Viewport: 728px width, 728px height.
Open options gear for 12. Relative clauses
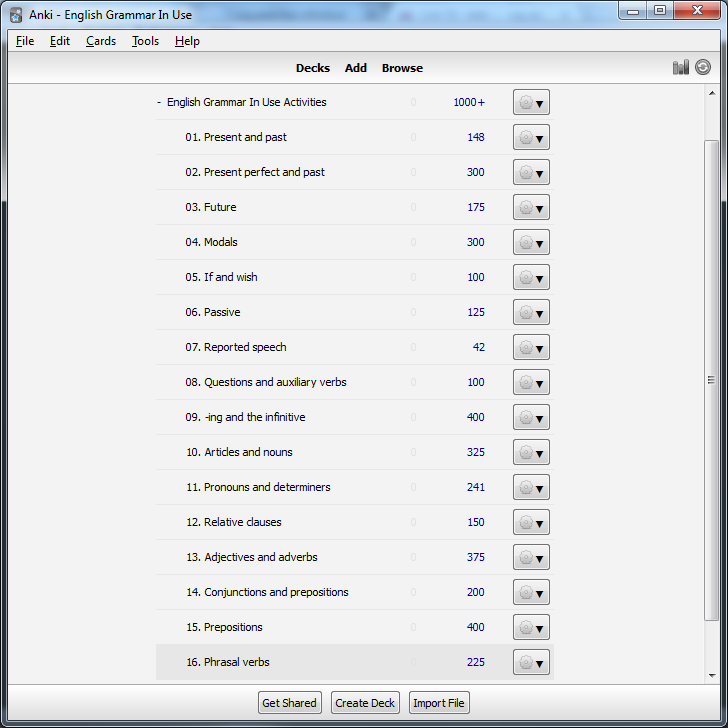coord(531,522)
